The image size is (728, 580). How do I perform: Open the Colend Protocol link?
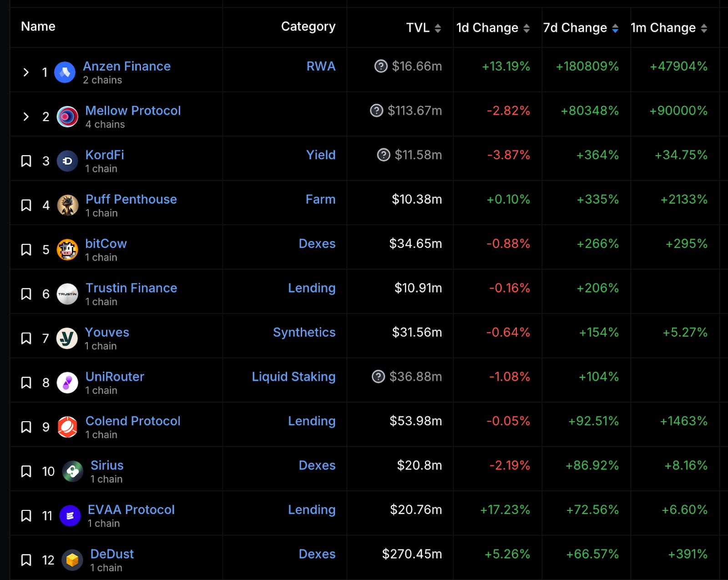[133, 421]
